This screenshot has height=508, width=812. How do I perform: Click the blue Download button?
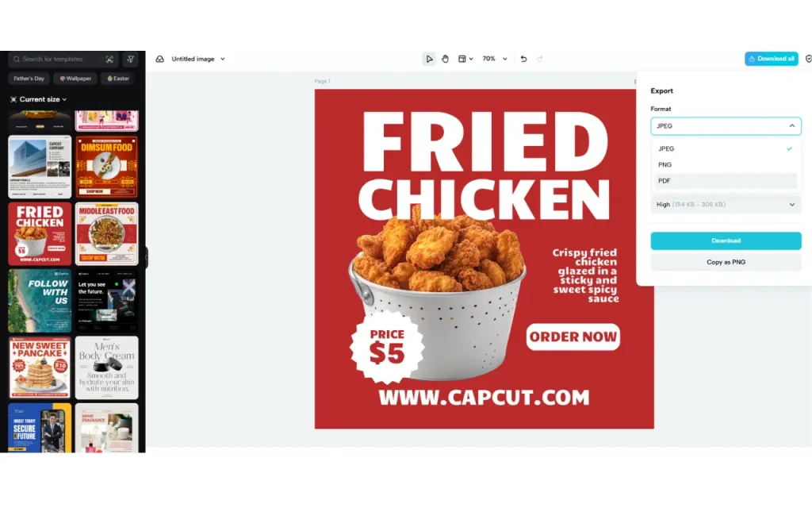pos(726,241)
